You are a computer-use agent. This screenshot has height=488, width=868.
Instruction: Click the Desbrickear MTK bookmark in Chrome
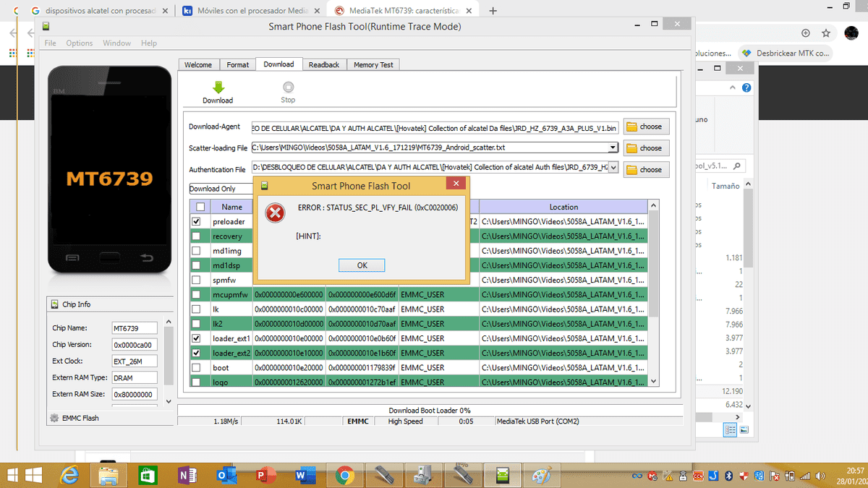[x=784, y=53]
